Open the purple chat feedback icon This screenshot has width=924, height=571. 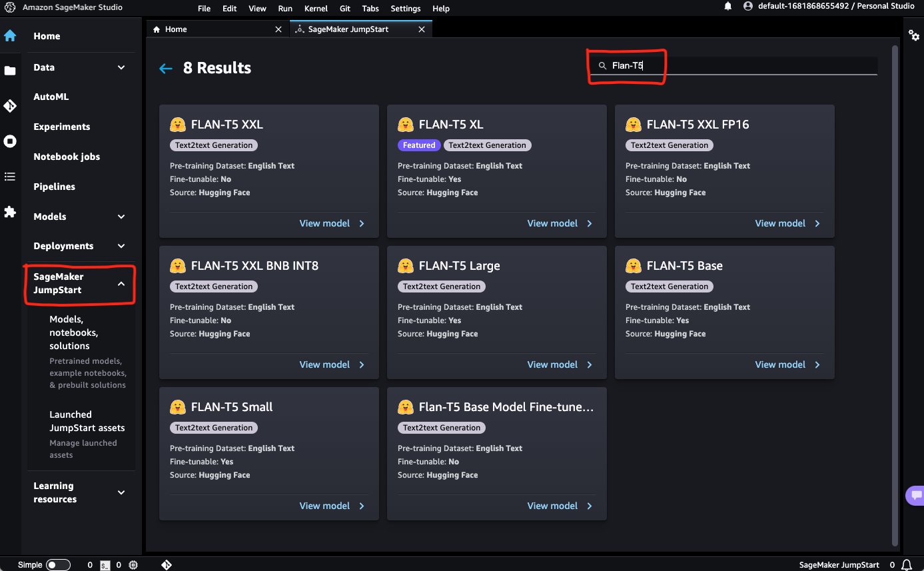(x=916, y=496)
